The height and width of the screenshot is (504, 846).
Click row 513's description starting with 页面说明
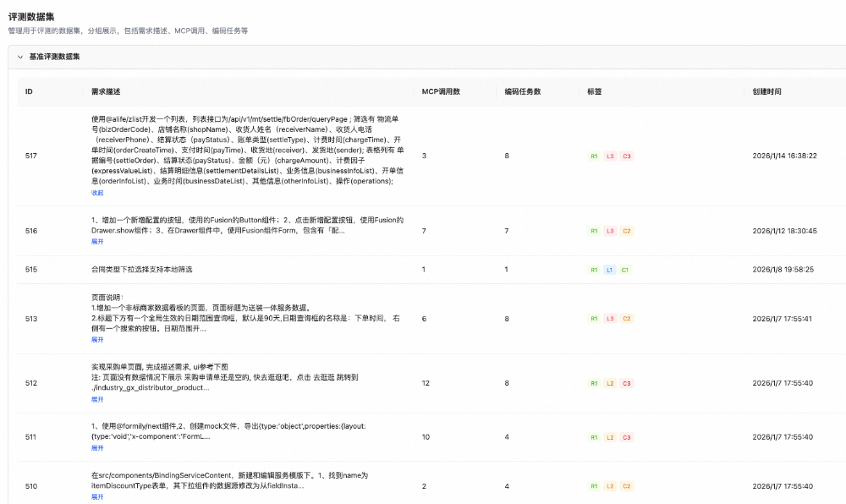pos(245,313)
